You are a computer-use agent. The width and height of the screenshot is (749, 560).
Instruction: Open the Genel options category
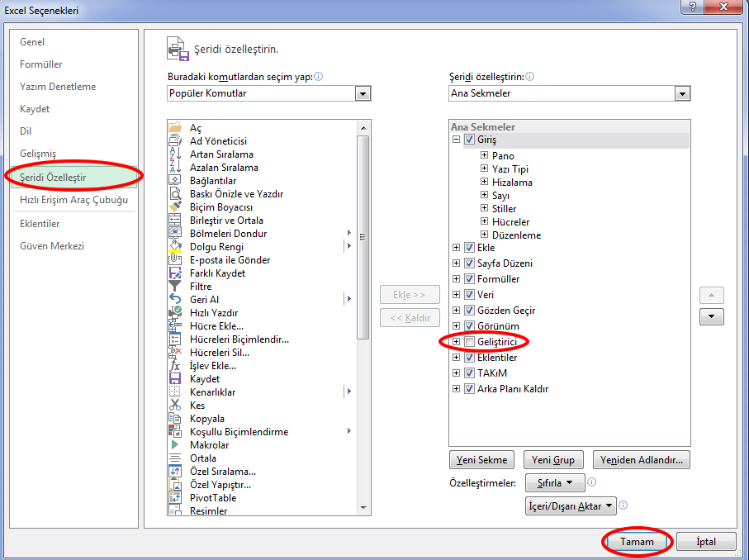(x=32, y=42)
